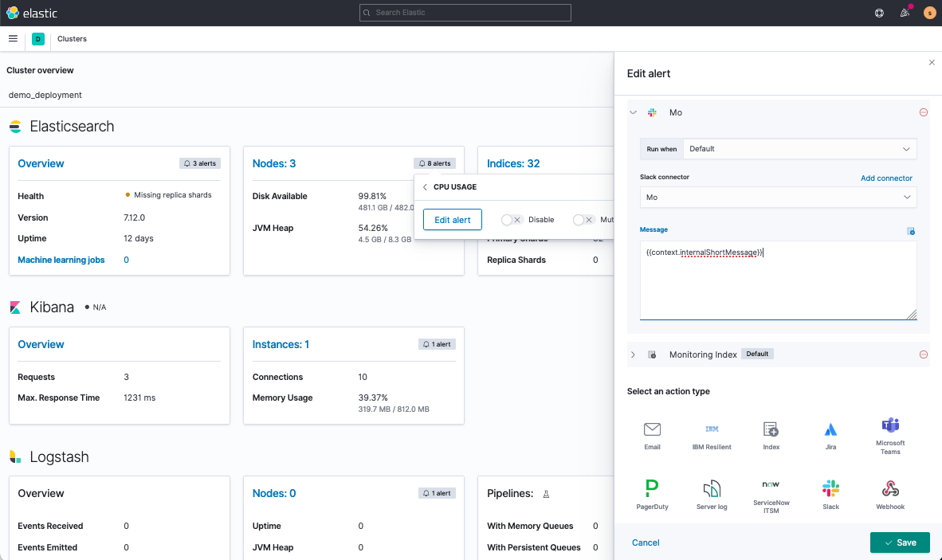Click the Edit alert button
The image size is (942, 560).
(453, 220)
